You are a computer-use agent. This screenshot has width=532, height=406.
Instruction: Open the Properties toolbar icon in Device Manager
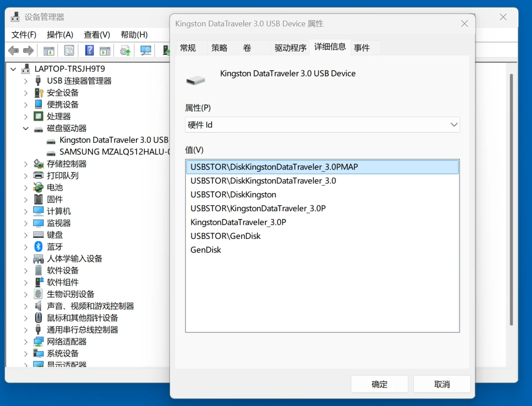pos(69,50)
